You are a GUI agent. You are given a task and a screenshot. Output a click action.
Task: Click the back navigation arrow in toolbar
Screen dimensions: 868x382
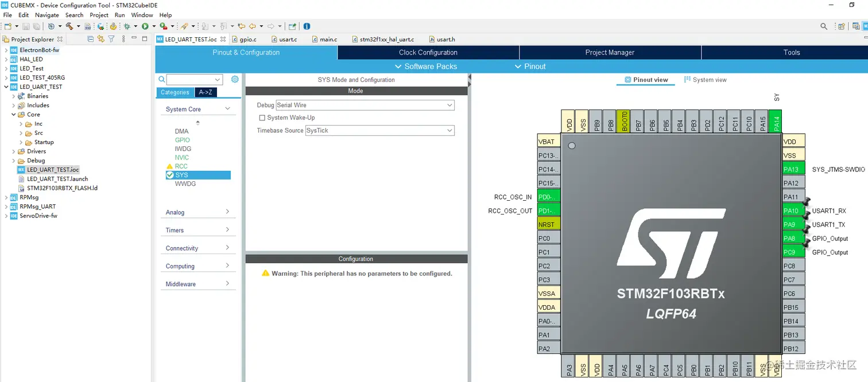click(x=253, y=26)
